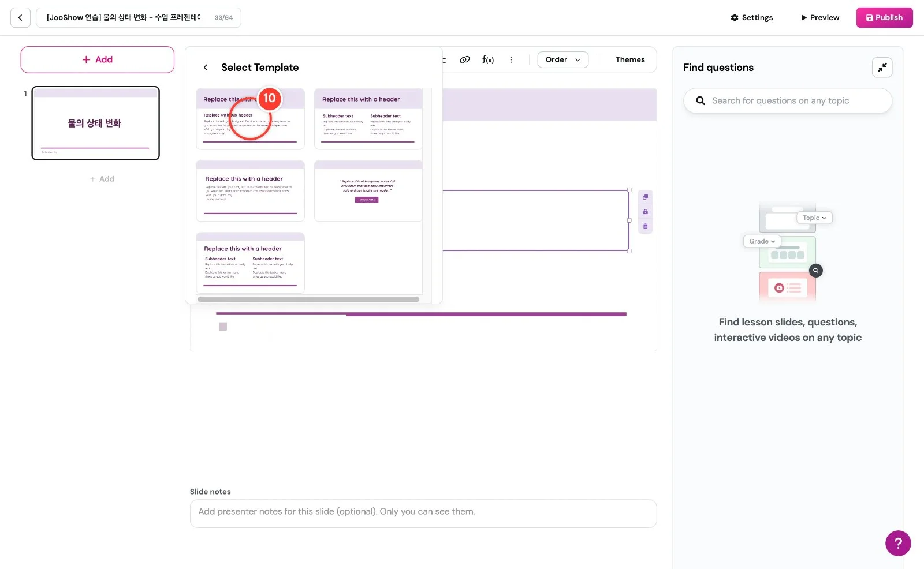Open the three-dot more options menu
Screen dimensions: 924x569
511,59
